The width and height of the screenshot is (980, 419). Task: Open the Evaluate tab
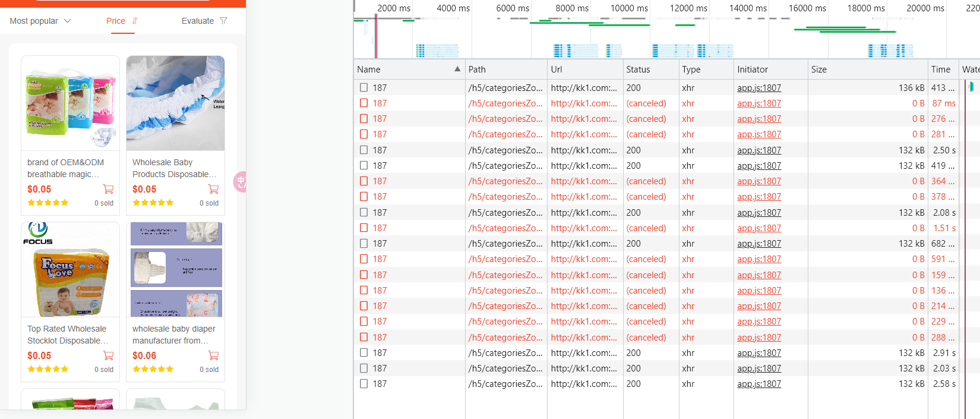(198, 21)
